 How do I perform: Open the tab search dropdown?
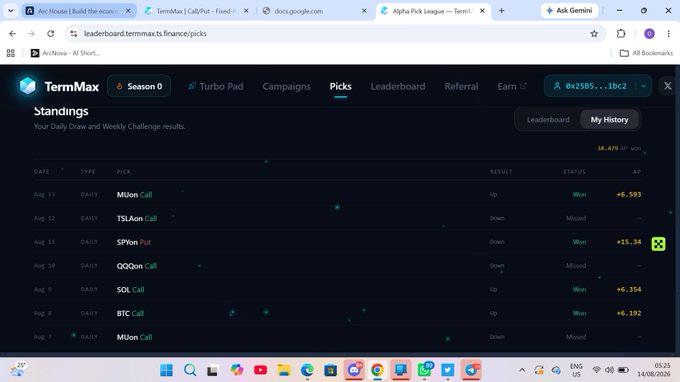11,11
